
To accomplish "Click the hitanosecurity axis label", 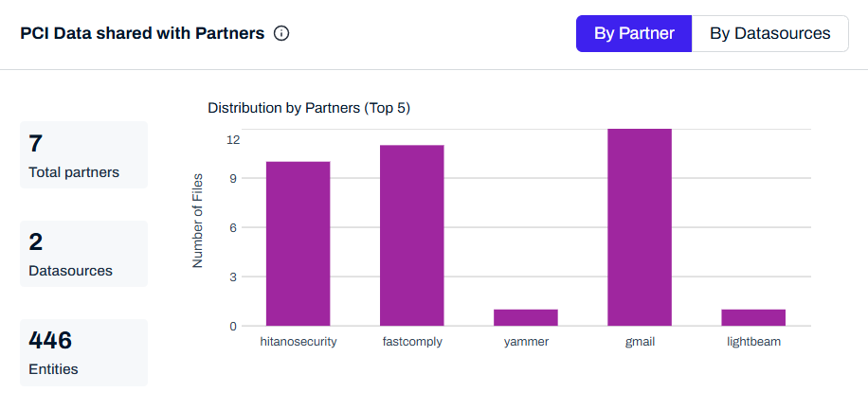I will coord(298,342).
